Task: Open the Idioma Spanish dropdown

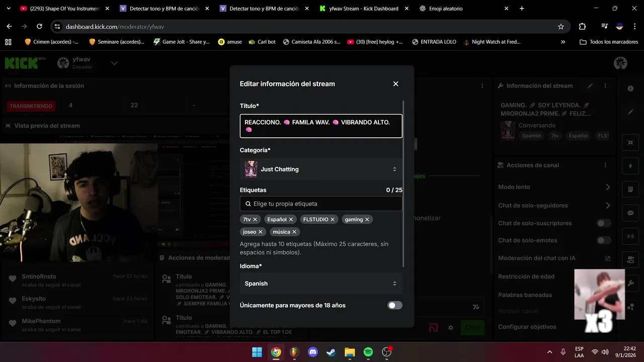Action: click(321, 284)
